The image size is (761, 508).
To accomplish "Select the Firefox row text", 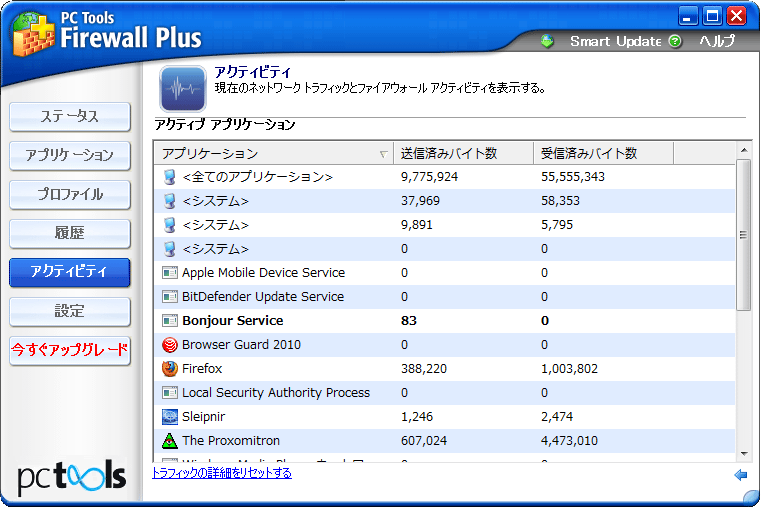I will (202, 369).
